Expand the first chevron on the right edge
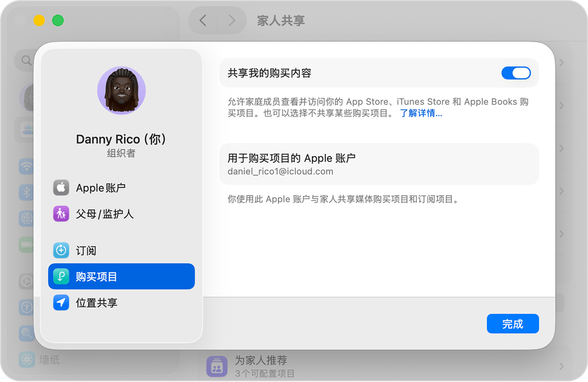The height and width of the screenshot is (382, 588). [562, 63]
